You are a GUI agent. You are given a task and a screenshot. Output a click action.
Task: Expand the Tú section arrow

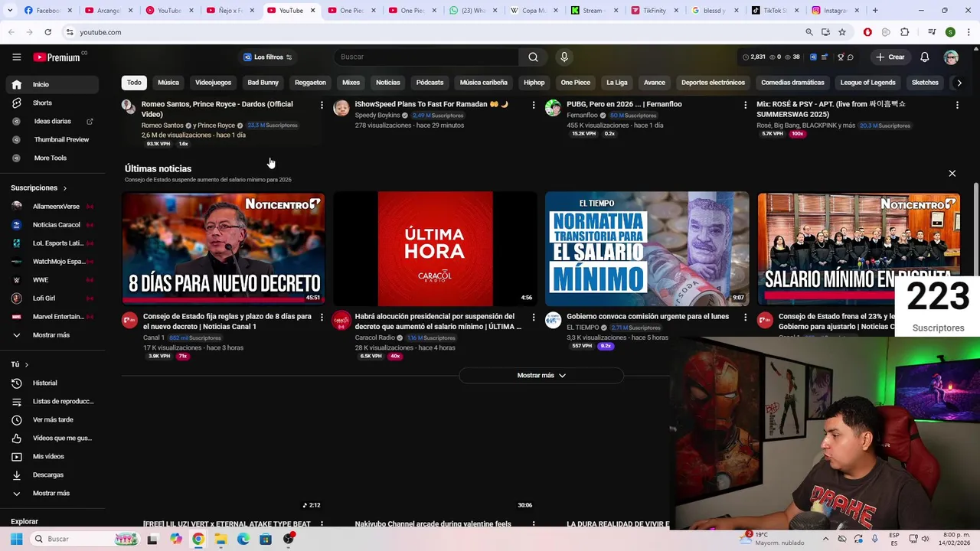(x=26, y=365)
